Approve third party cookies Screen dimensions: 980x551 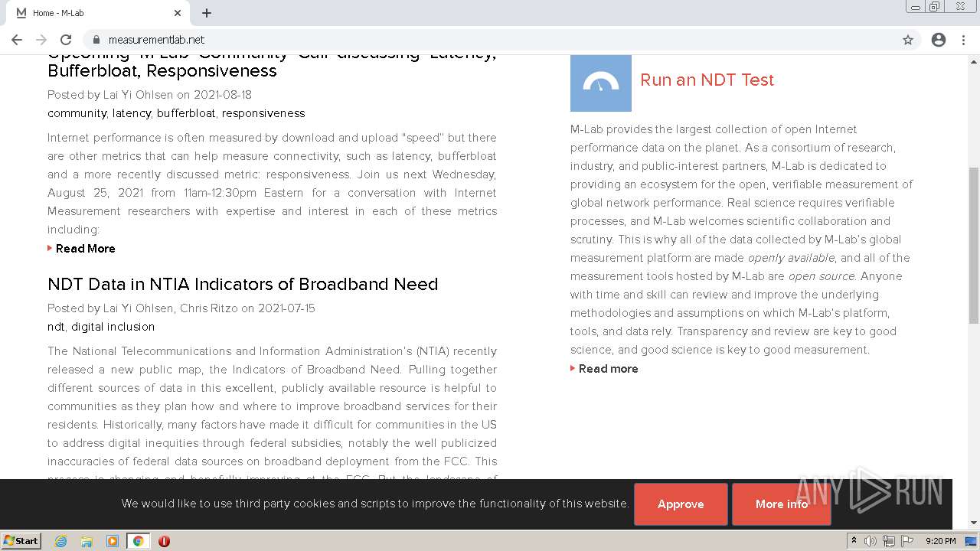pyautogui.click(x=681, y=504)
